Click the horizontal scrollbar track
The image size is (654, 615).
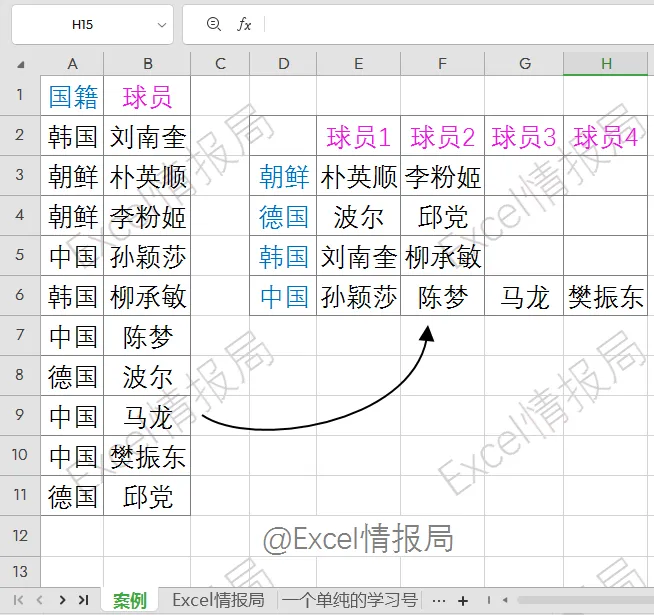[x=584, y=600]
